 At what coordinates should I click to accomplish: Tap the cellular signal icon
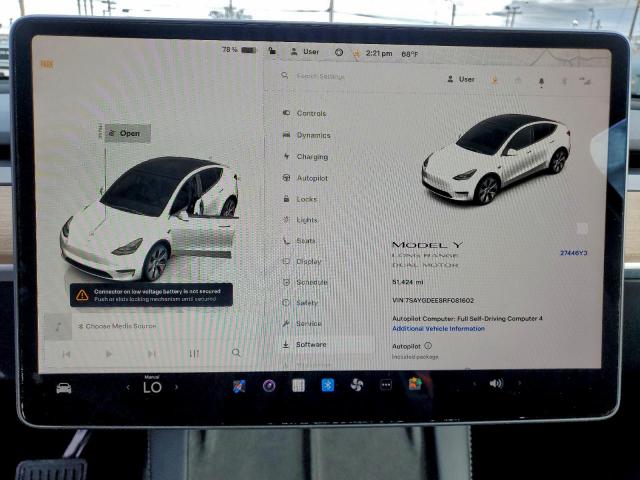pos(585,81)
